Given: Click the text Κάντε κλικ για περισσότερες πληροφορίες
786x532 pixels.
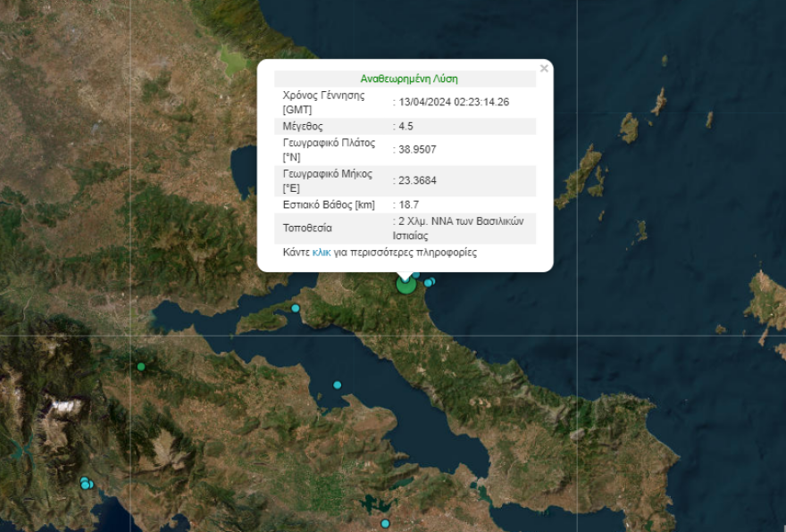Looking at the screenshot, I should click(380, 253).
